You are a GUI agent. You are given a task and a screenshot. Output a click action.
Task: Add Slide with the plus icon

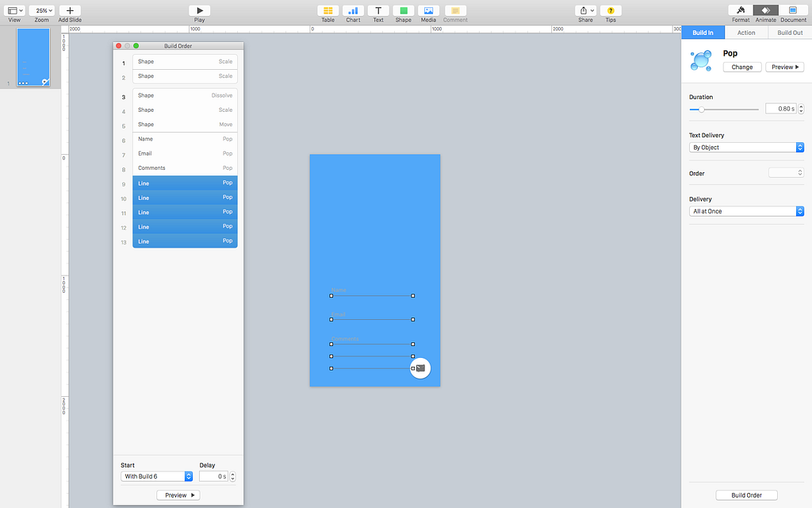coord(70,10)
